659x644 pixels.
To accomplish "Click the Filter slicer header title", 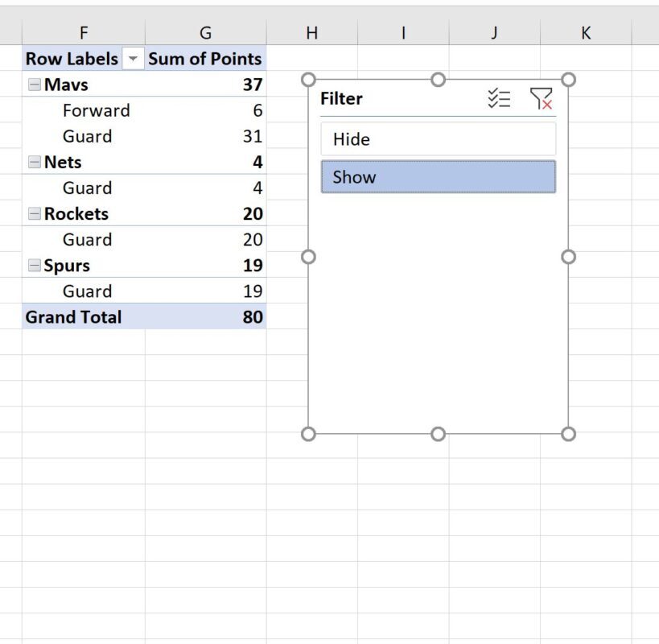I will click(341, 98).
